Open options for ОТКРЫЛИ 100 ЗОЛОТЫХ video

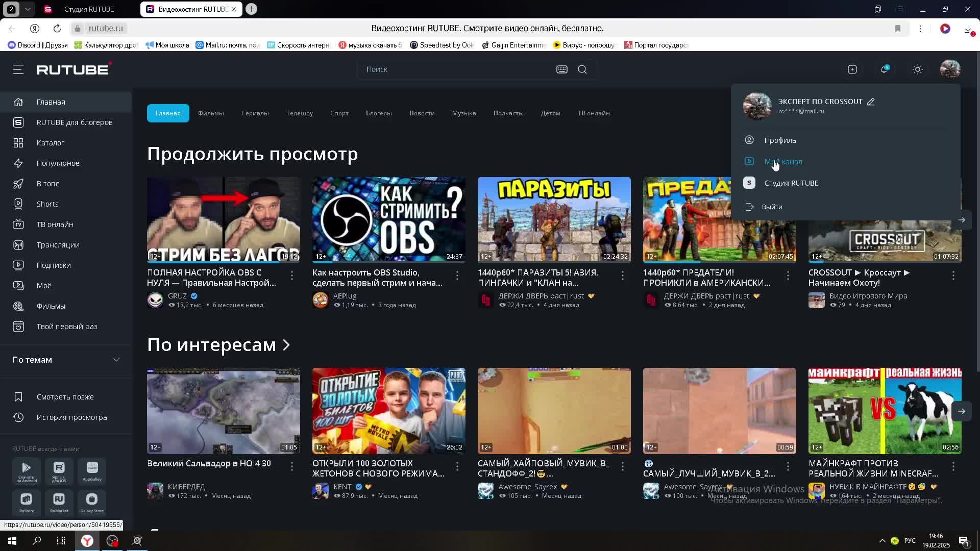(457, 466)
